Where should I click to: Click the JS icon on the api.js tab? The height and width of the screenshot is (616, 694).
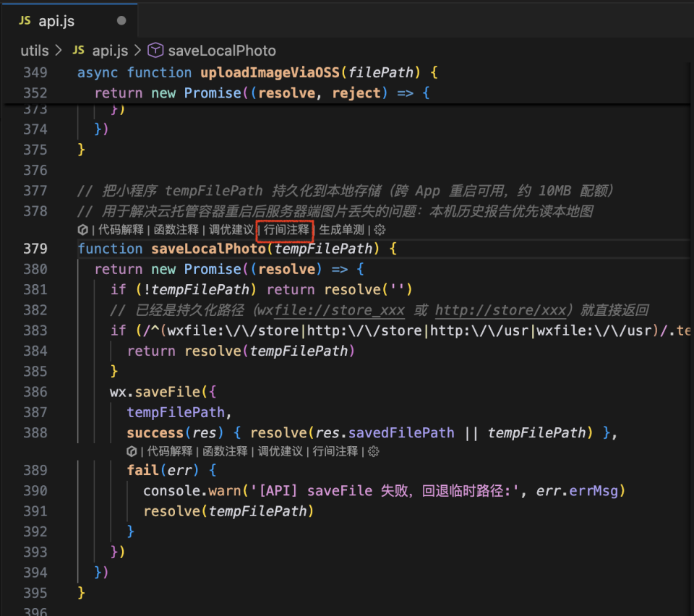coord(25,20)
